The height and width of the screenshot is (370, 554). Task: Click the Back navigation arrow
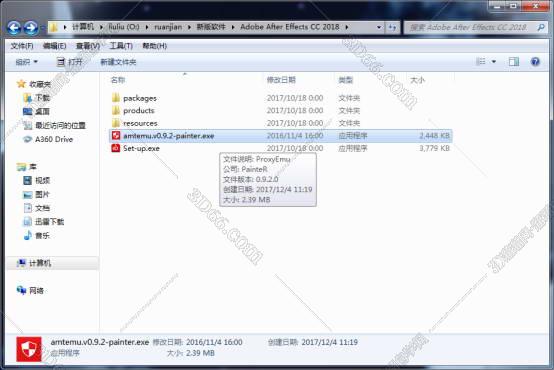tap(14, 27)
